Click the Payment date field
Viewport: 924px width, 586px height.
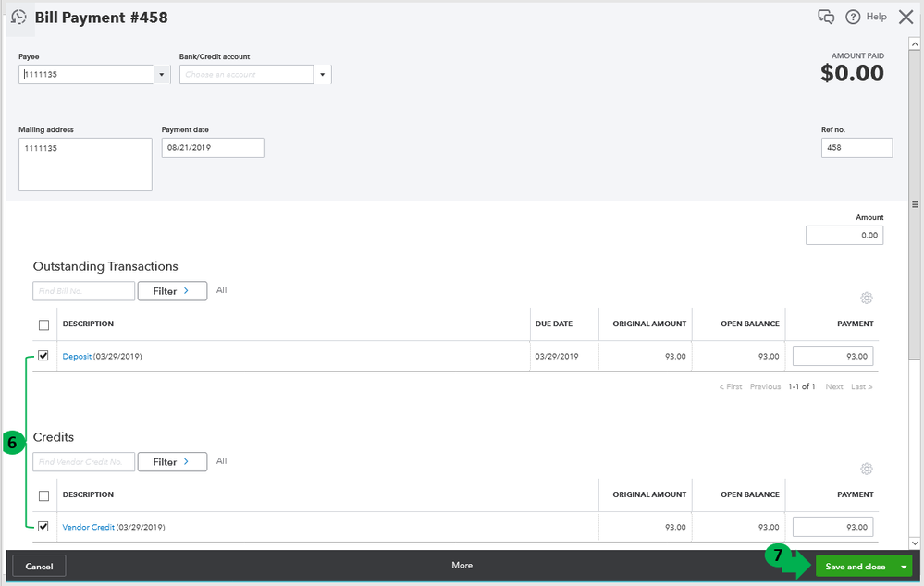(x=212, y=148)
